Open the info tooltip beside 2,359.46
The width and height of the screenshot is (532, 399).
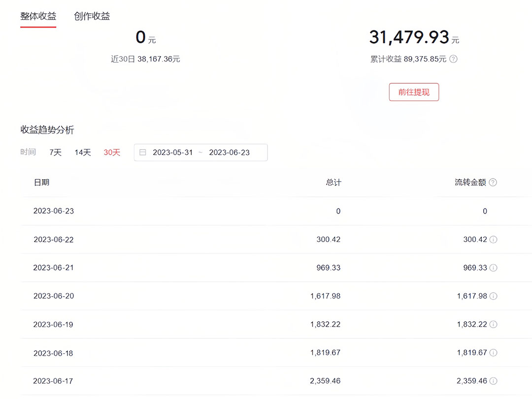493,381
